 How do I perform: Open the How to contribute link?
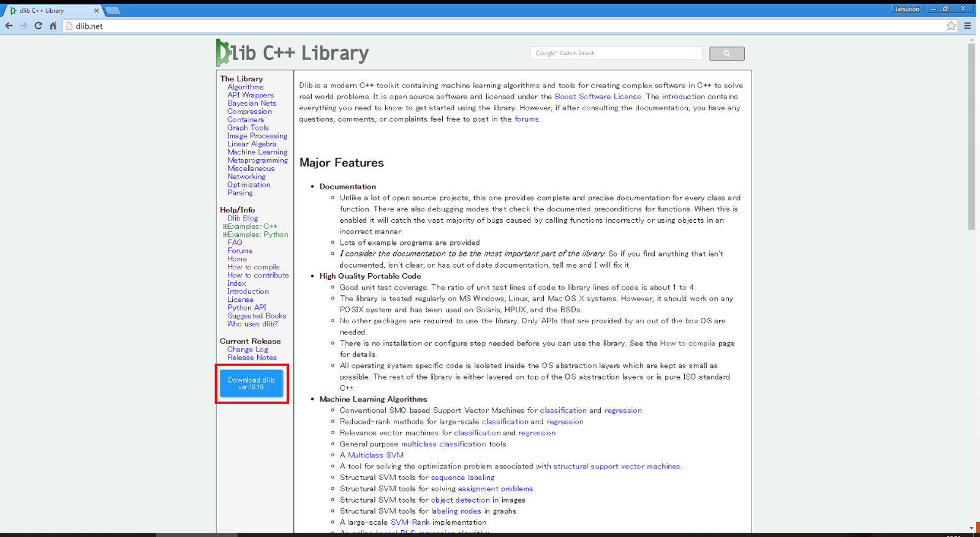tap(258, 275)
